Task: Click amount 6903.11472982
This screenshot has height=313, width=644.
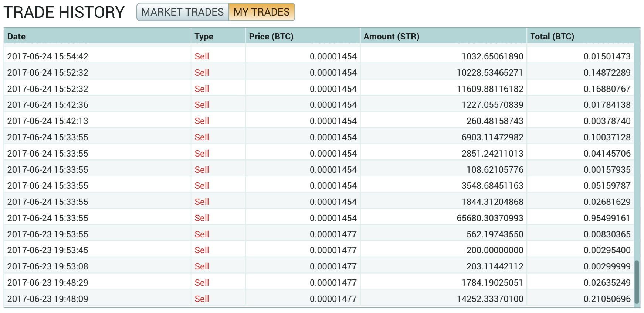Action: [x=492, y=137]
